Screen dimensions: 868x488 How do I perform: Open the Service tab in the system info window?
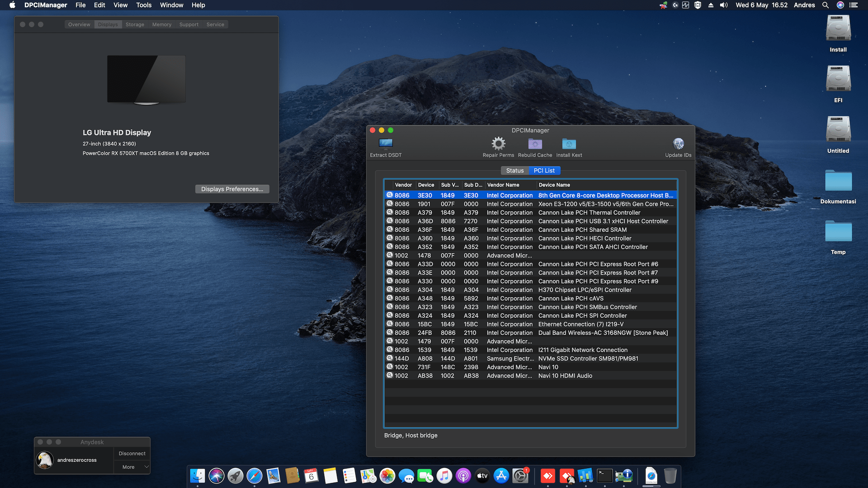[215, 24]
